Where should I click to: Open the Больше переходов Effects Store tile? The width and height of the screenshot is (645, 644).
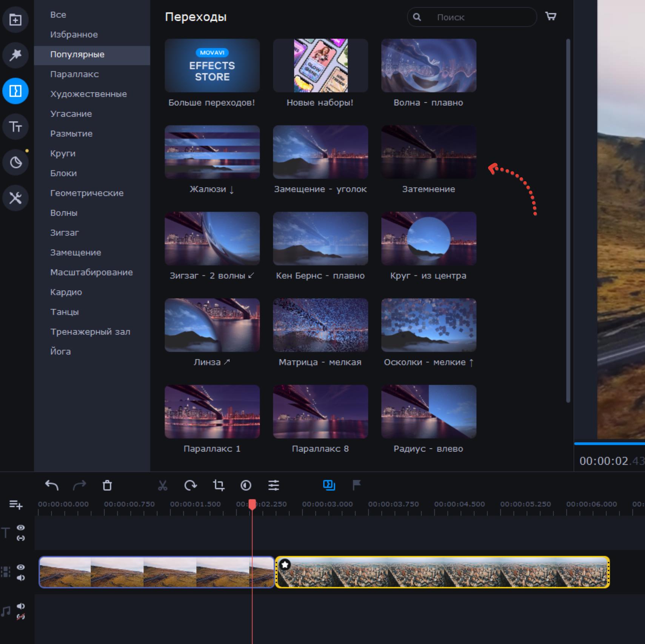212,66
